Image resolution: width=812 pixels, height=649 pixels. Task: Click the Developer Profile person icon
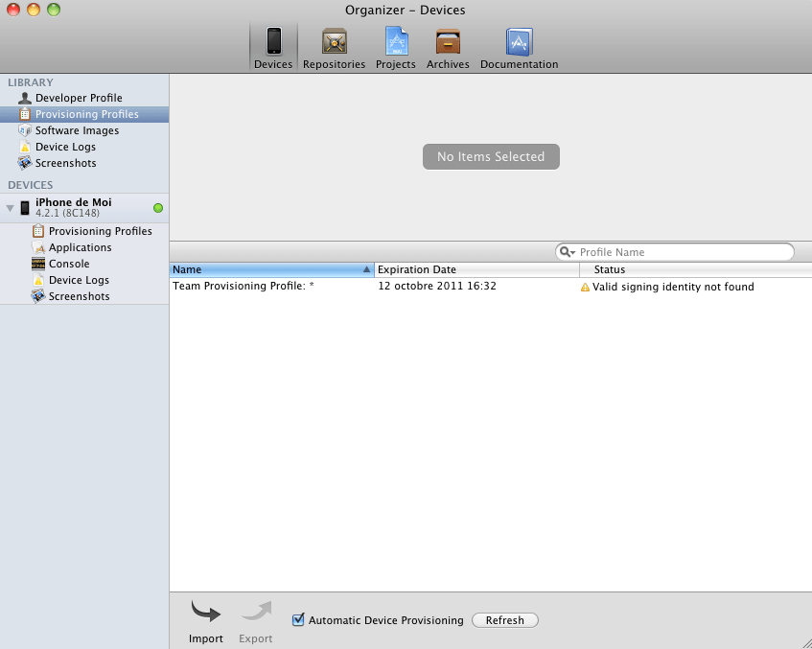24,98
